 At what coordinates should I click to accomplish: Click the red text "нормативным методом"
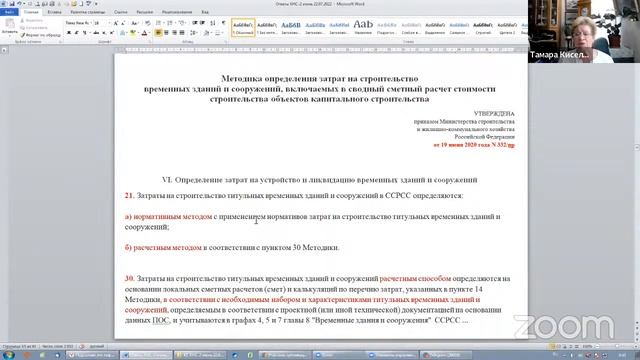tap(173, 216)
